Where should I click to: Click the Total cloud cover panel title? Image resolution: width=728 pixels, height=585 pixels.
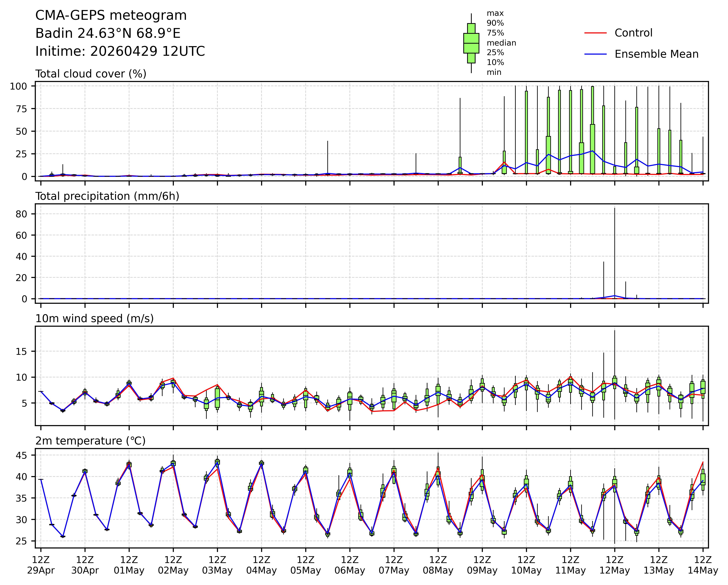[x=91, y=74]
